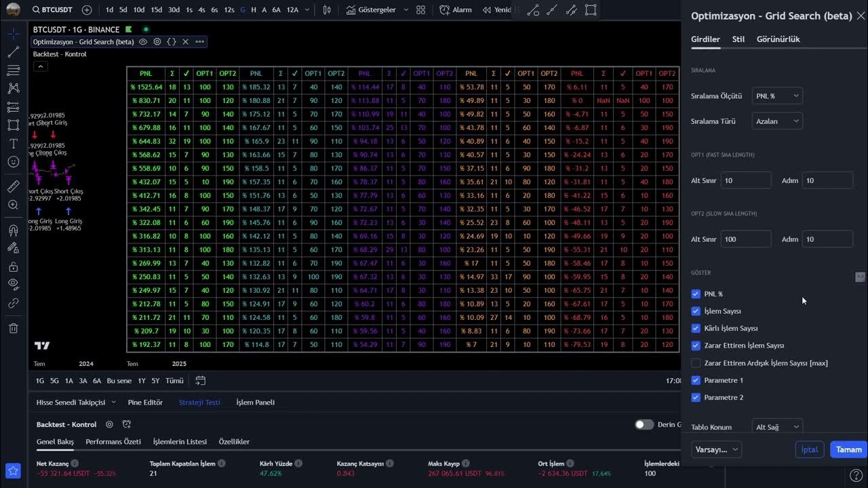Open Optimizasyon indicator settings gear
This screenshot has height=488, width=868.
click(157, 41)
